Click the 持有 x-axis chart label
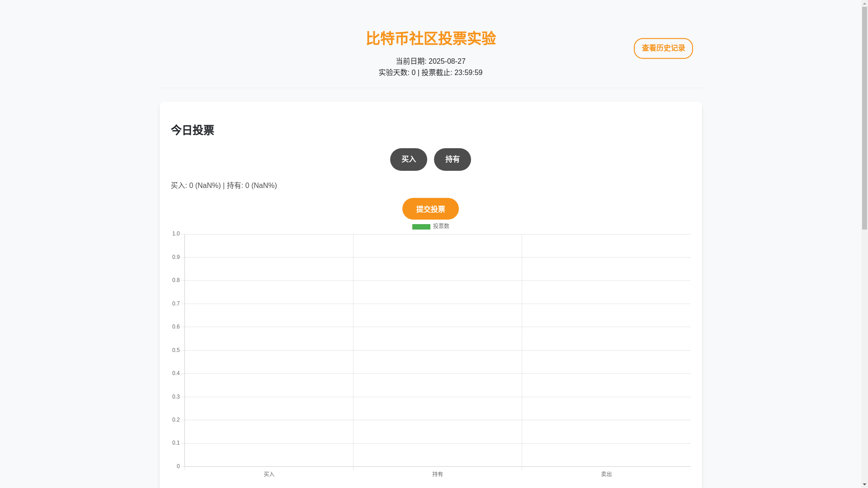This screenshot has height=488, width=868. (437, 474)
